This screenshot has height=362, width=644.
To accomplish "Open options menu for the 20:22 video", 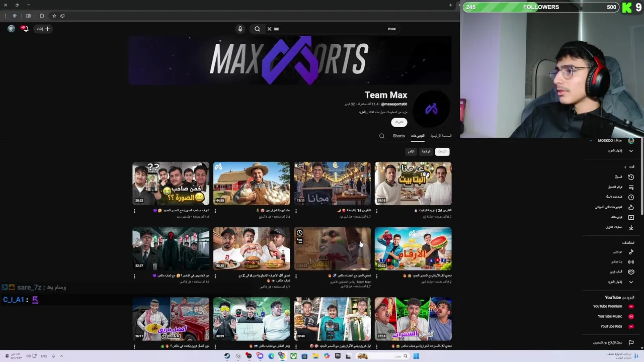I will pyautogui.click(x=134, y=211).
